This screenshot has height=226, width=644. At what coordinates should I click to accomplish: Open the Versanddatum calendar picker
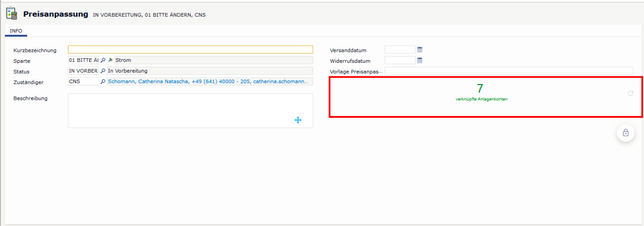420,50
